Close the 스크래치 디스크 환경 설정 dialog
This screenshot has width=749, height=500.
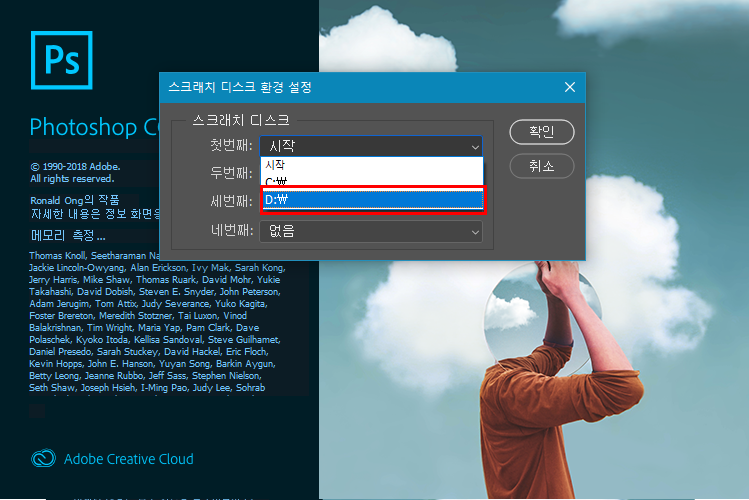(569, 87)
